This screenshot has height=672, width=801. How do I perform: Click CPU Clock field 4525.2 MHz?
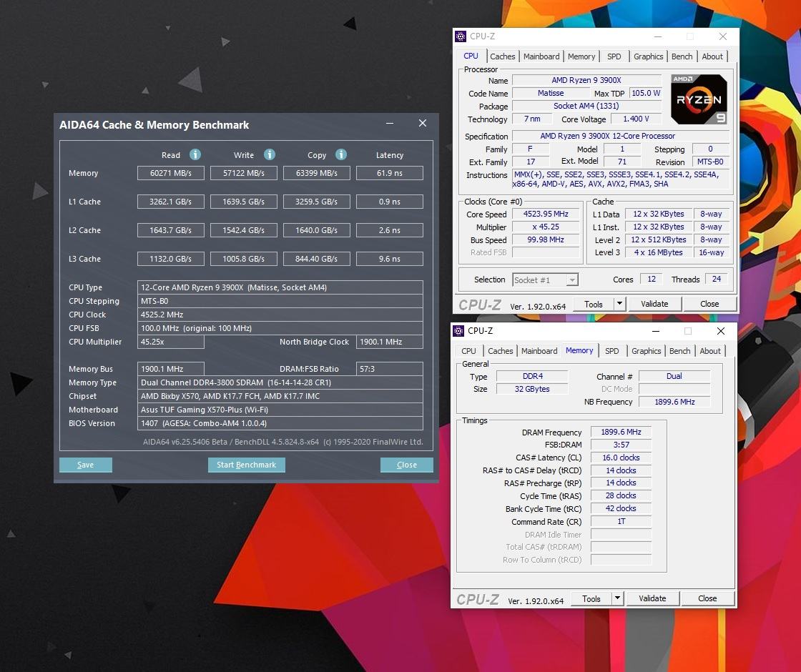click(x=280, y=315)
